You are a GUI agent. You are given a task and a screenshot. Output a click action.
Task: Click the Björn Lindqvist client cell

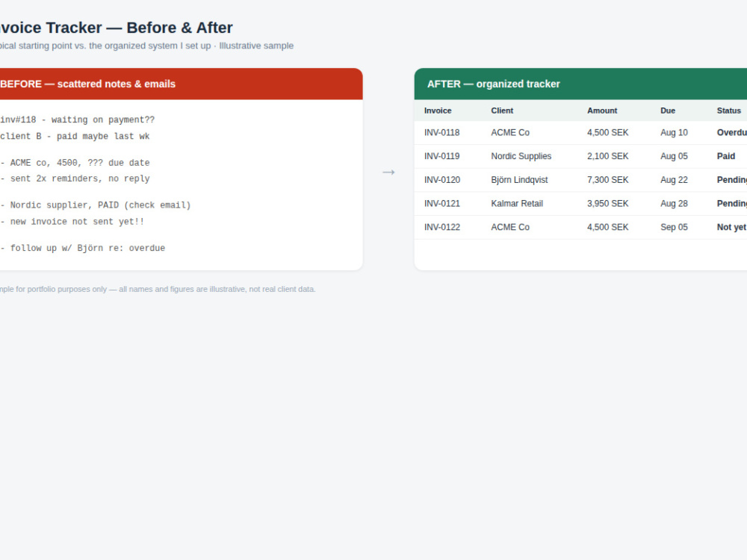519,180
